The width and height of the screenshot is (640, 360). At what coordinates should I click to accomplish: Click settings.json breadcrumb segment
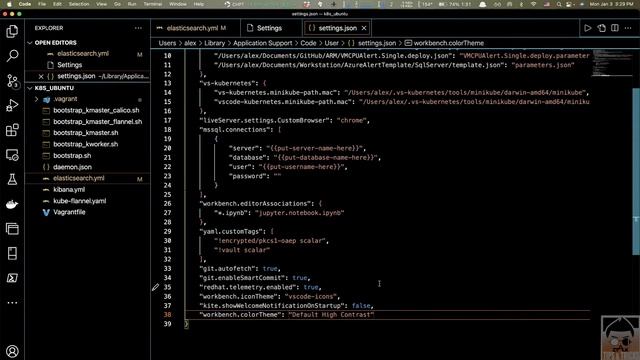[377, 43]
